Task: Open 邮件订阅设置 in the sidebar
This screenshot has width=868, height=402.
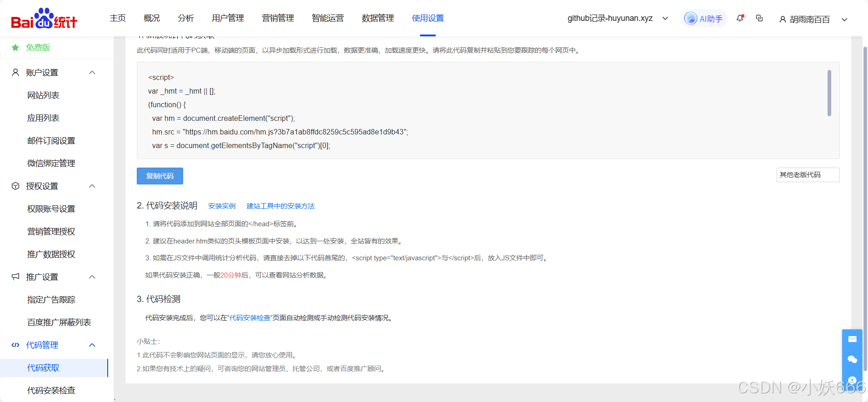Action: tap(51, 140)
